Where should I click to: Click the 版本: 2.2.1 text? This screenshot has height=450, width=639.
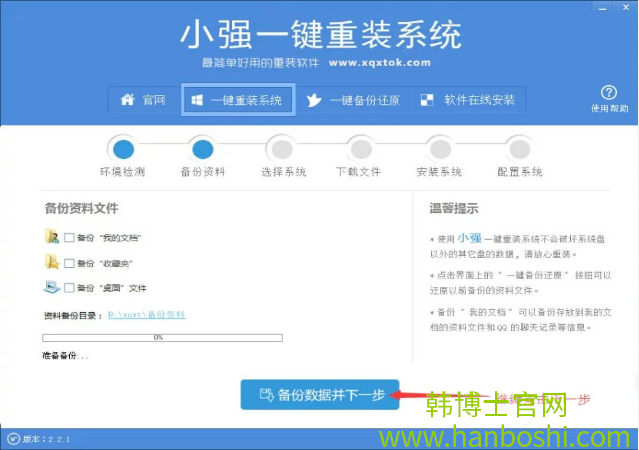46,439
